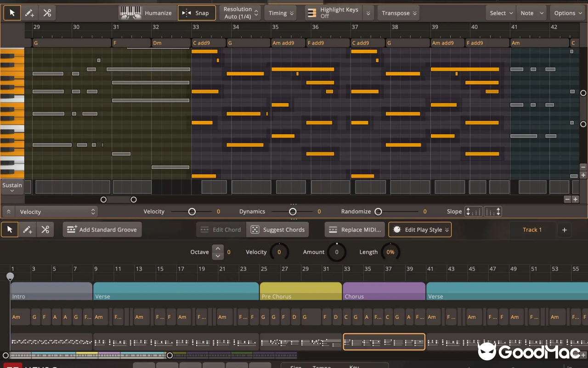588x368 pixels.
Task: Select the arrow selection tool
Action: click(12, 12)
